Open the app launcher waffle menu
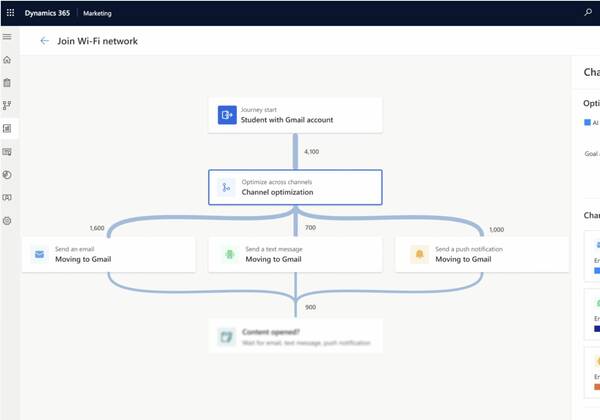Image resolution: width=600 pixels, height=420 pixels. click(x=11, y=13)
